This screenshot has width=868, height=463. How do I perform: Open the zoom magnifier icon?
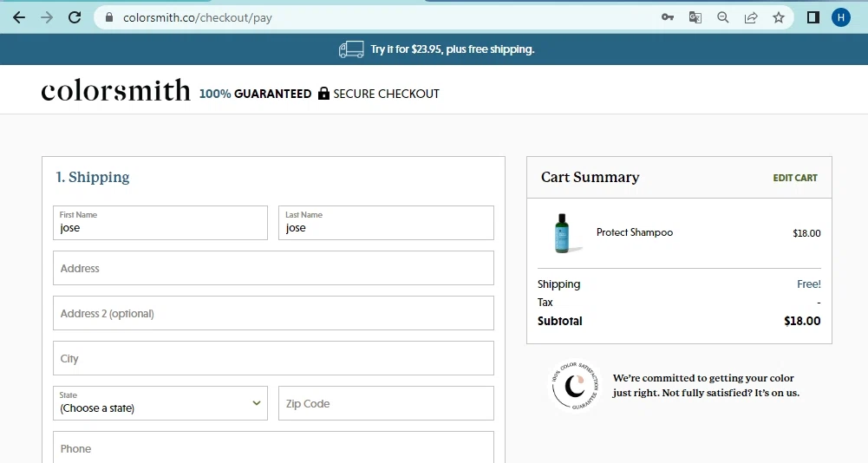(x=723, y=17)
